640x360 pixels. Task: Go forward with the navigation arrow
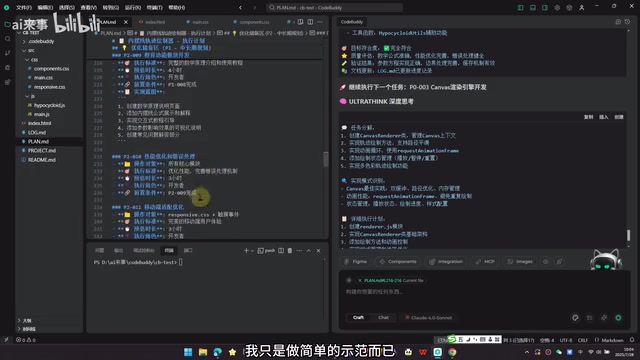click(254, 7)
